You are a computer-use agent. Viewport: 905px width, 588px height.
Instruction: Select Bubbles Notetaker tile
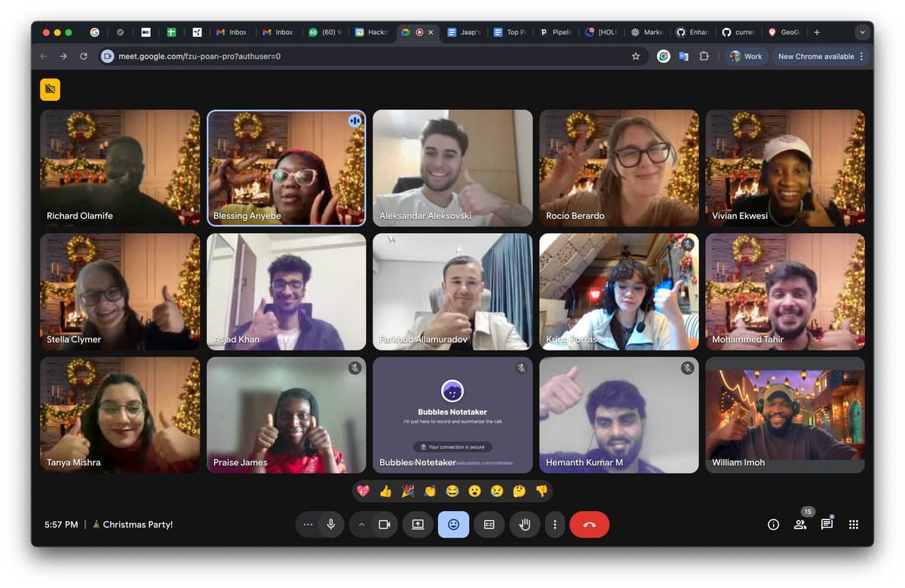point(452,415)
